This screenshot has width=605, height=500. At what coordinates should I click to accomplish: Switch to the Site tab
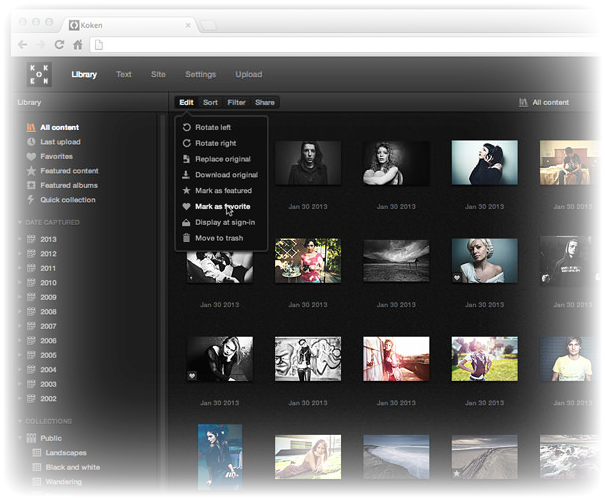coord(158,74)
